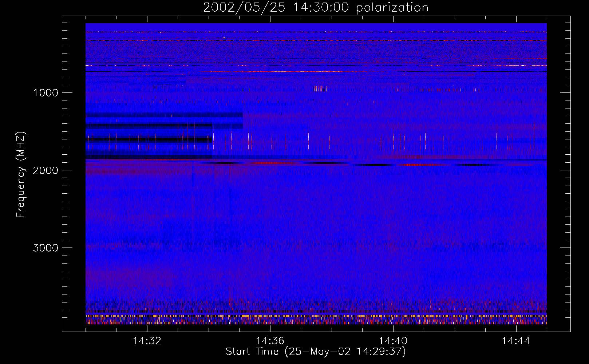Click the 'Frequency (MHZ)' axis label

(21, 175)
